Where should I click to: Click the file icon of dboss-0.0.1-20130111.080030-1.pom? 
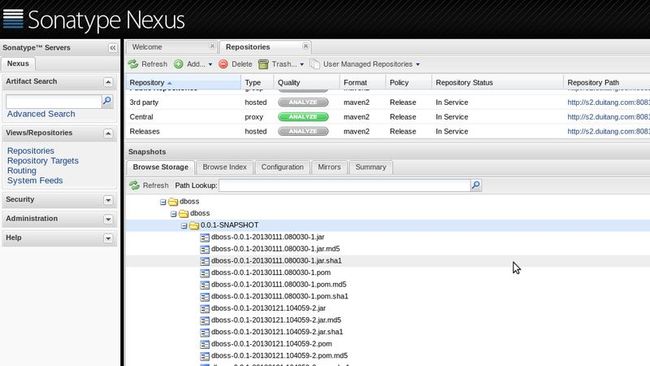tap(205, 273)
